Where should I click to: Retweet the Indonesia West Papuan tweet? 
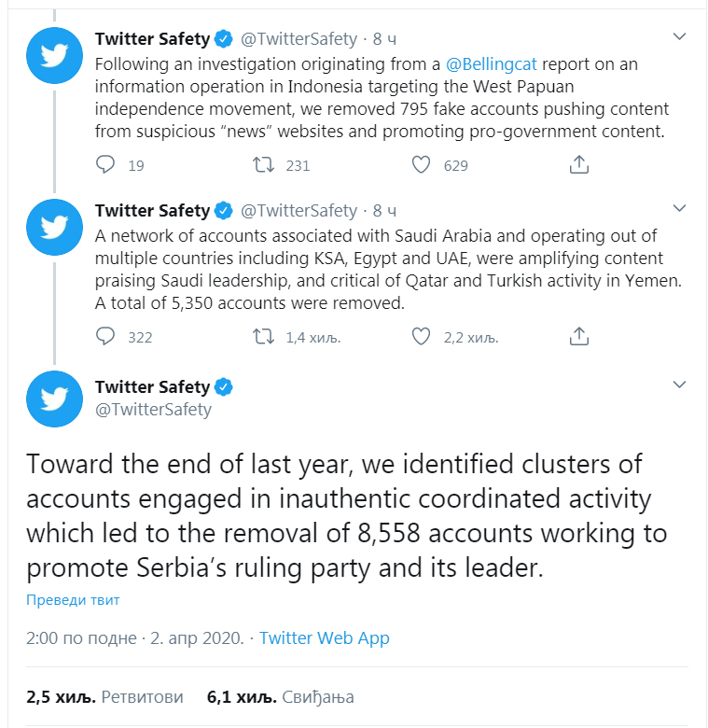[x=263, y=165]
